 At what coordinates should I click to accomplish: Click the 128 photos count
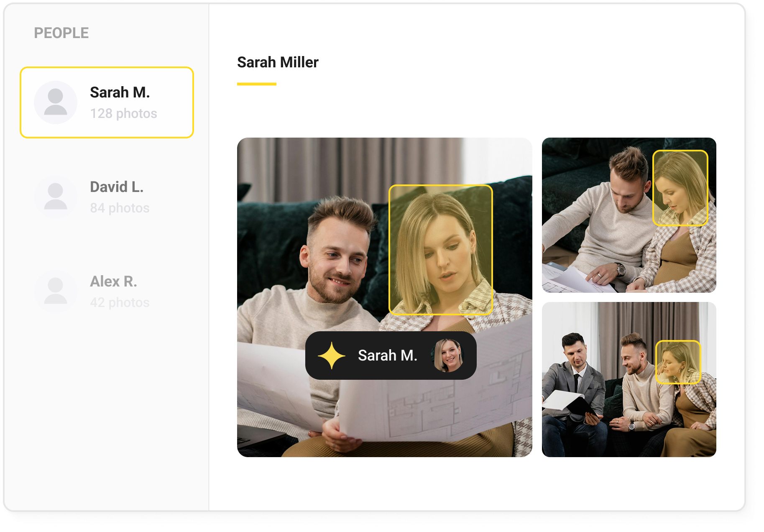point(123,113)
